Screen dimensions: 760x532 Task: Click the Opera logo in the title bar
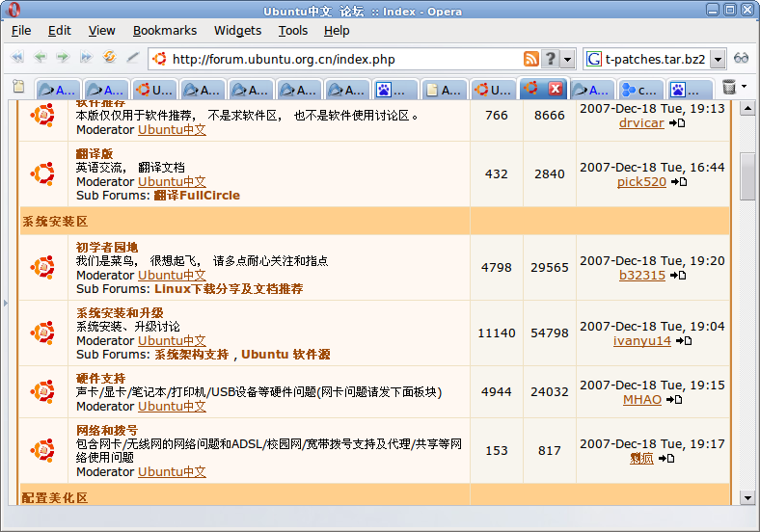(x=14, y=10)
